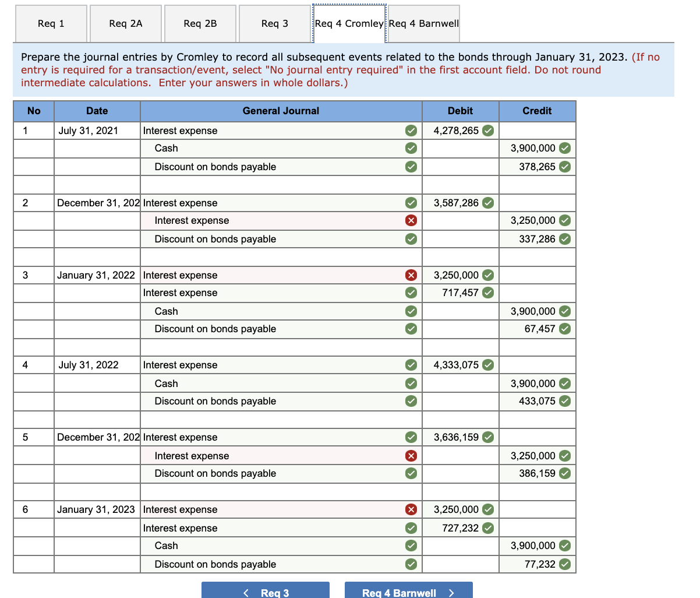The width and height of the screenshot is (700, 598).
Task: Click the January 31, 2022 date cell
Action: 97,275
